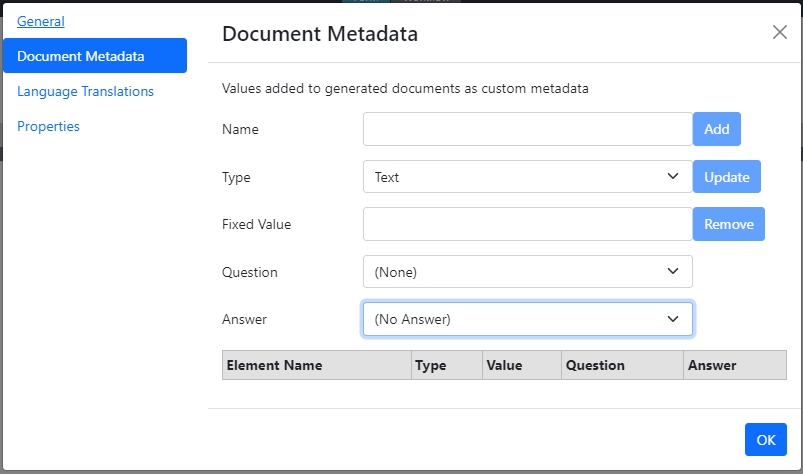The height and width of the screenshot is (474, 803).
Task: Click the Document Metadata dialog title
Action: 320,34
